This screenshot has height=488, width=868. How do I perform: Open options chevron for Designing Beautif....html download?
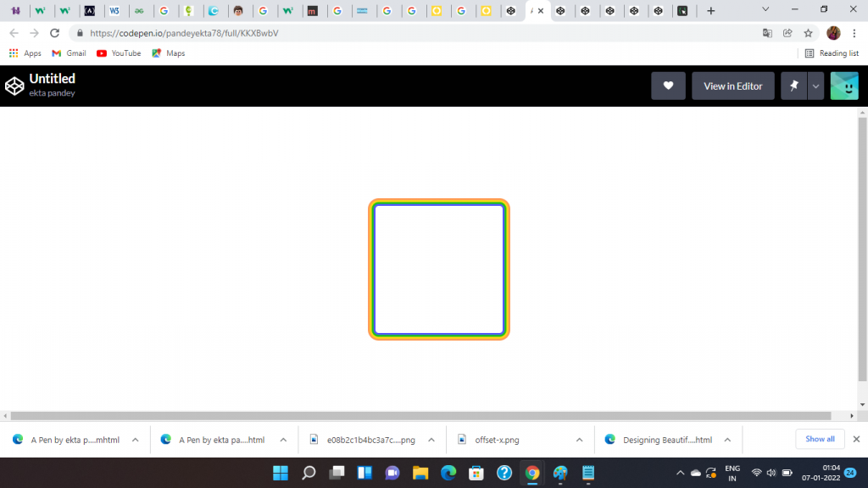click(x=727, y=440)
